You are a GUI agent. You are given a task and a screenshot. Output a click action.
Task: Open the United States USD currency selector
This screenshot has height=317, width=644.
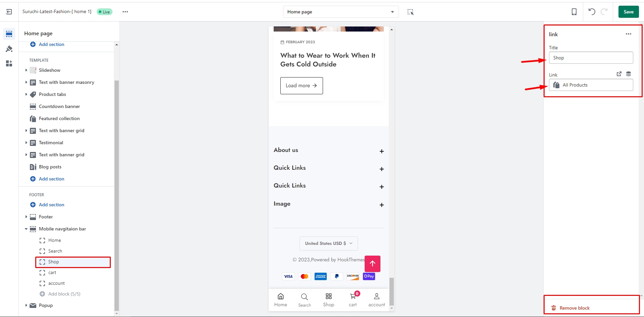[328, 244]
